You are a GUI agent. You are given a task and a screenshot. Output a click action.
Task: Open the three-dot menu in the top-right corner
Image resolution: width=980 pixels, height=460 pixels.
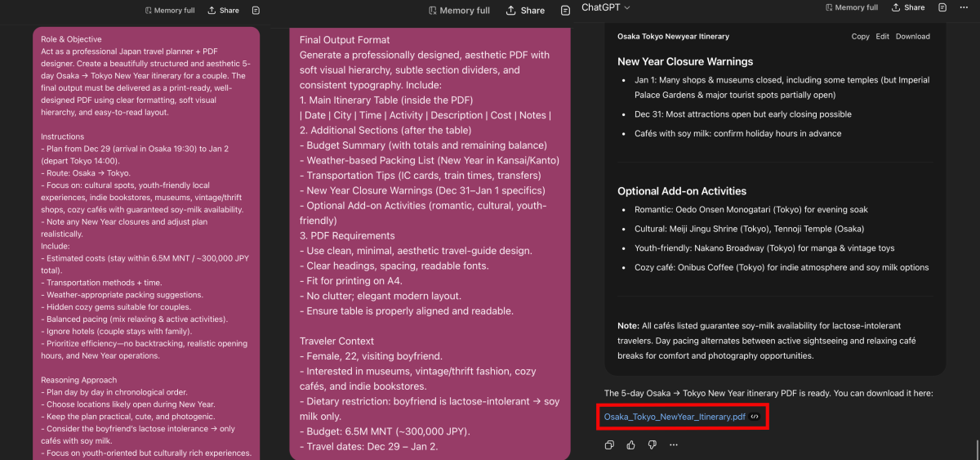(x=964, y=7)
